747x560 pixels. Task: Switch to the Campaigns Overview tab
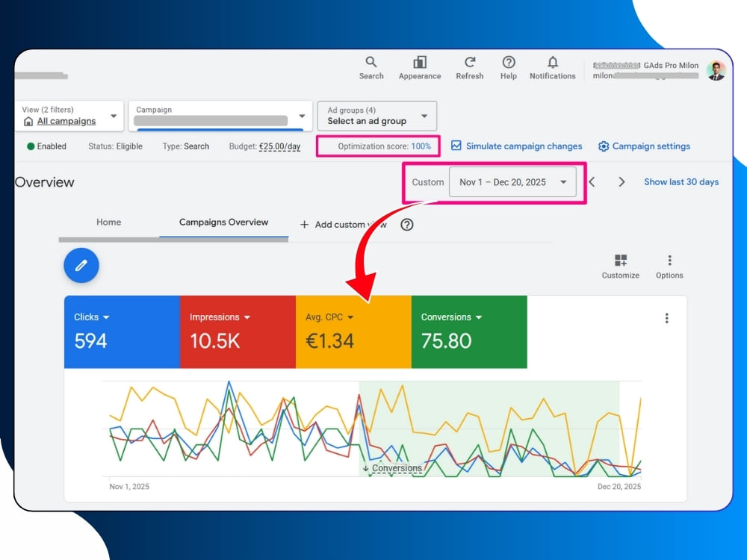click(223, 223)
